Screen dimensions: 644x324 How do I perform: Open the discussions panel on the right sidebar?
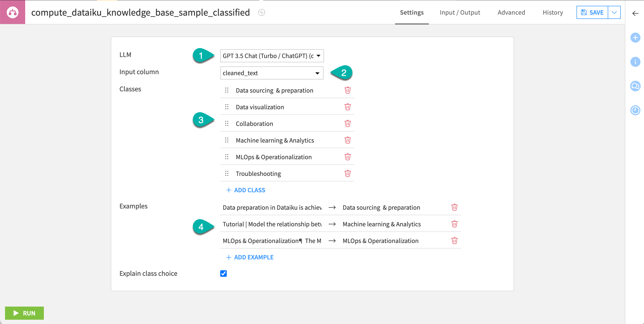[635, 86]
